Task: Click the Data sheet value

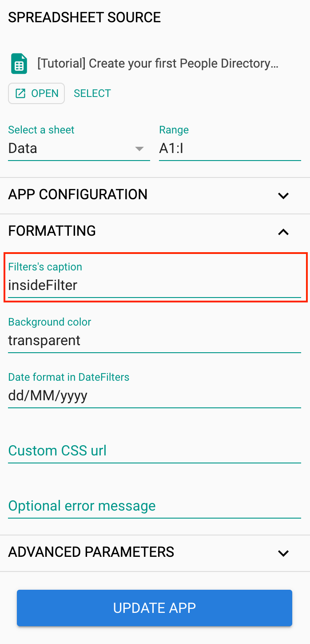Action: click(23, 148)
